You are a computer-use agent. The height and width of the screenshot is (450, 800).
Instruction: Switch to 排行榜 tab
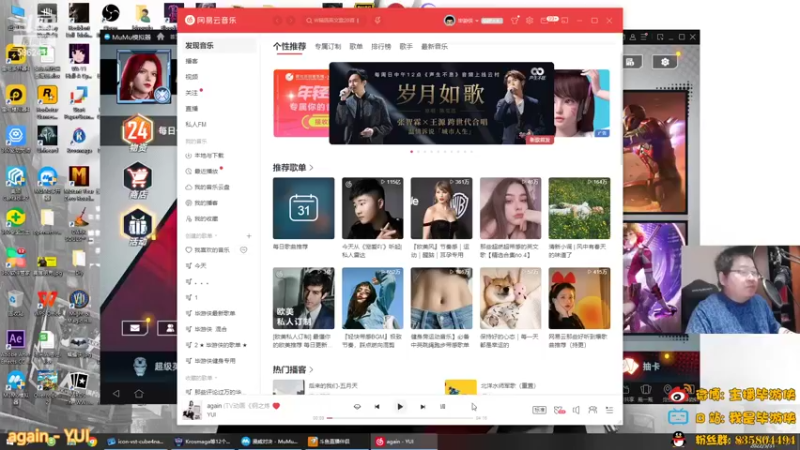[381, 46]
